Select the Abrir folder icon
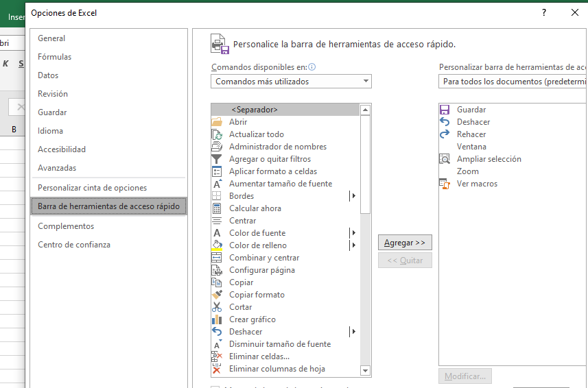588x388 pixels. point(217,122)
